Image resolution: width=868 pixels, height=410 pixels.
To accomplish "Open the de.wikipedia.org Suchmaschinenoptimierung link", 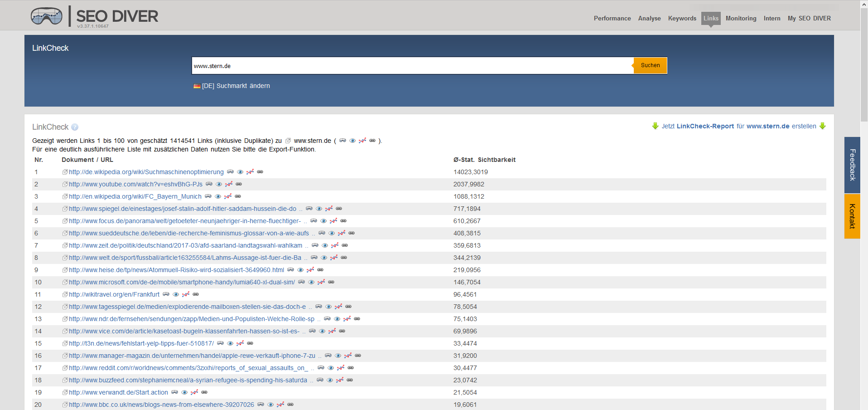I will [x=146, y=172].
